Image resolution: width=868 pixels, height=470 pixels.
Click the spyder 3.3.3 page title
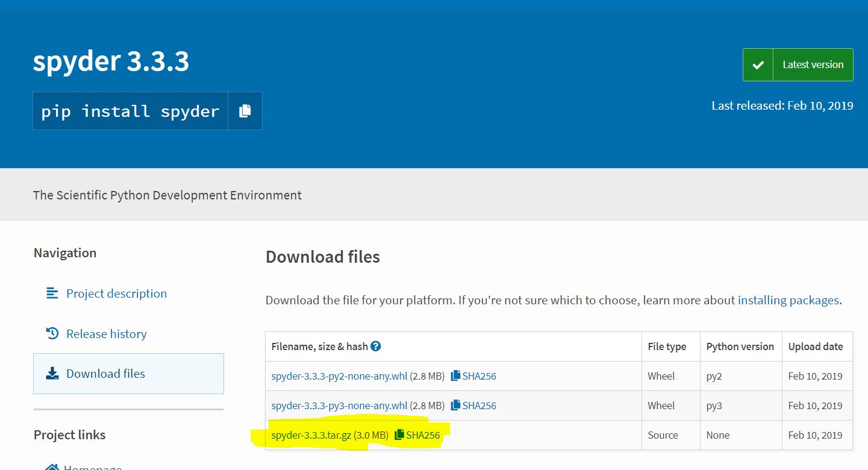coord(111,61)
